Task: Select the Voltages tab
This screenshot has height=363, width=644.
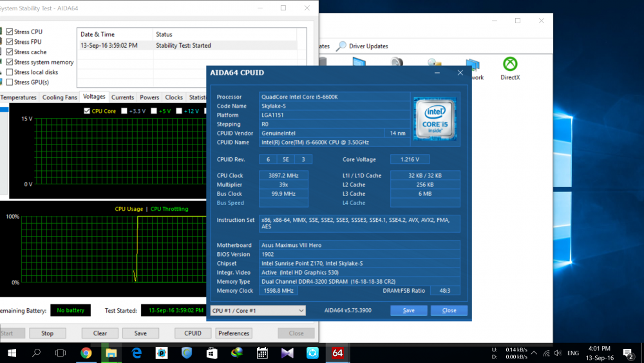Action: point(94,97)
